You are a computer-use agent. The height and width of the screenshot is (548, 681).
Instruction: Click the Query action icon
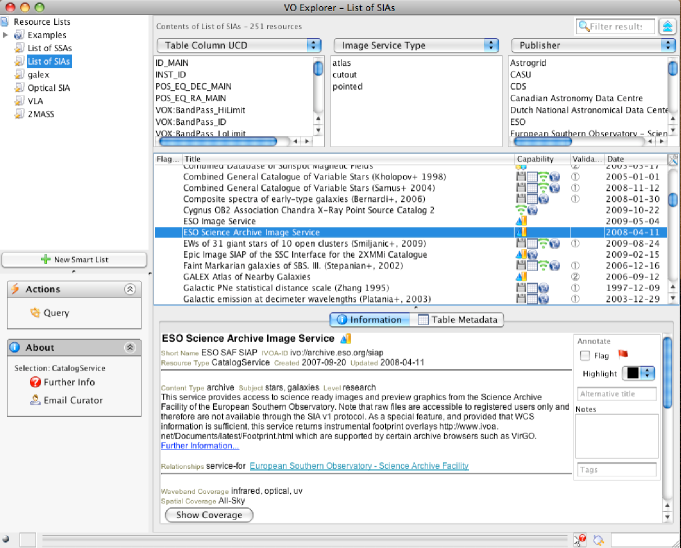coord(35,312)
